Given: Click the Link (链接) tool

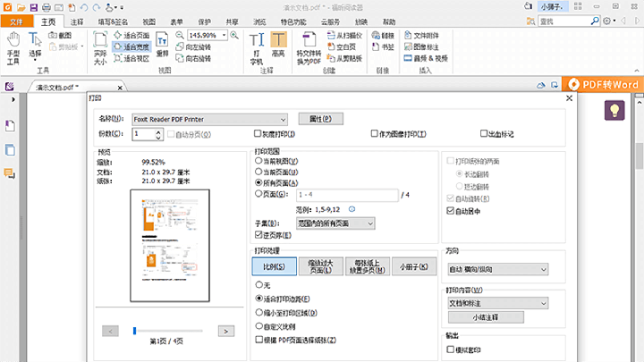Looking at the screenshot, I should (383, 35).
